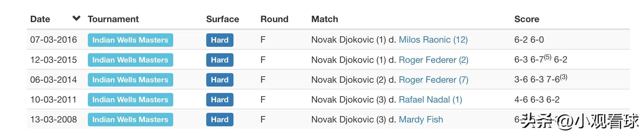
Task: Click the Hard surface badge in 2008 row
Action: pyautogui.click(x=220, y=120)
